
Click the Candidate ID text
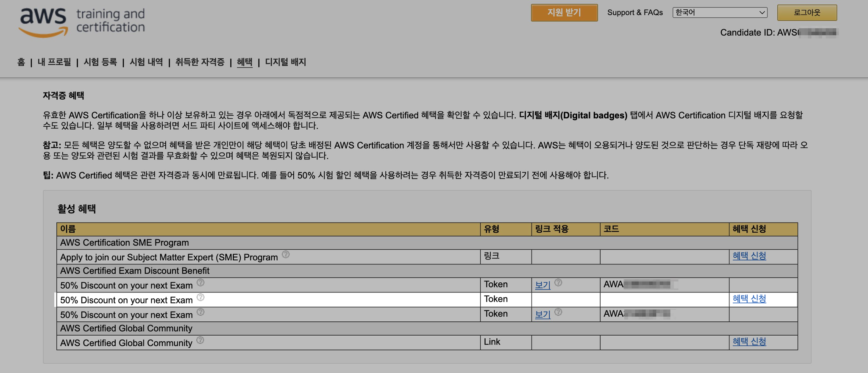click(779, 33)
